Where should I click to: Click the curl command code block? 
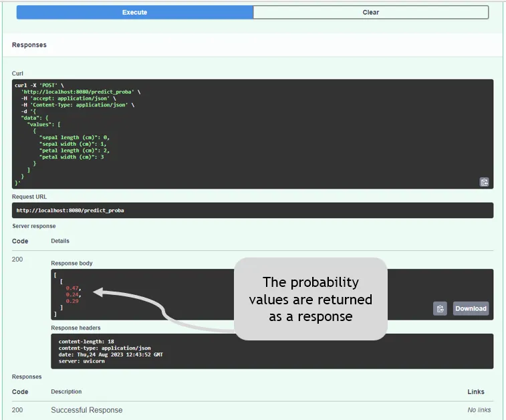click(253, 134)
